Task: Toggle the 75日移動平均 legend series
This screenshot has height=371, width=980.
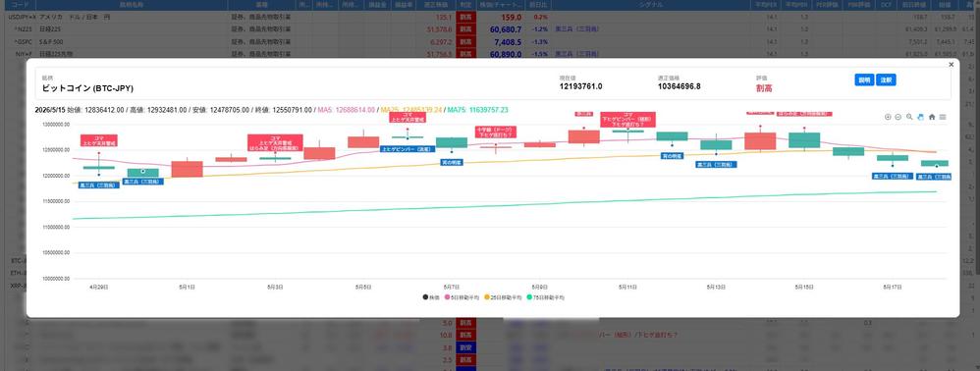Action: (x=547, y=298)
